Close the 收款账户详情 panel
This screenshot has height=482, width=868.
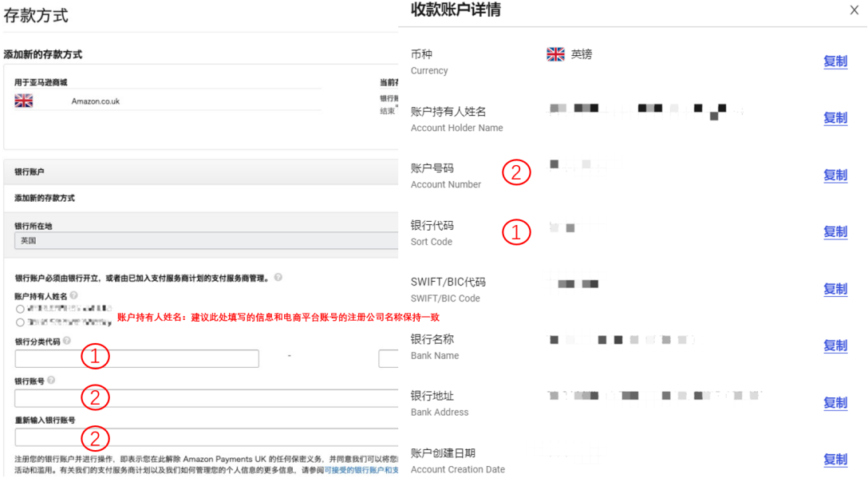(x=854, y=10)
